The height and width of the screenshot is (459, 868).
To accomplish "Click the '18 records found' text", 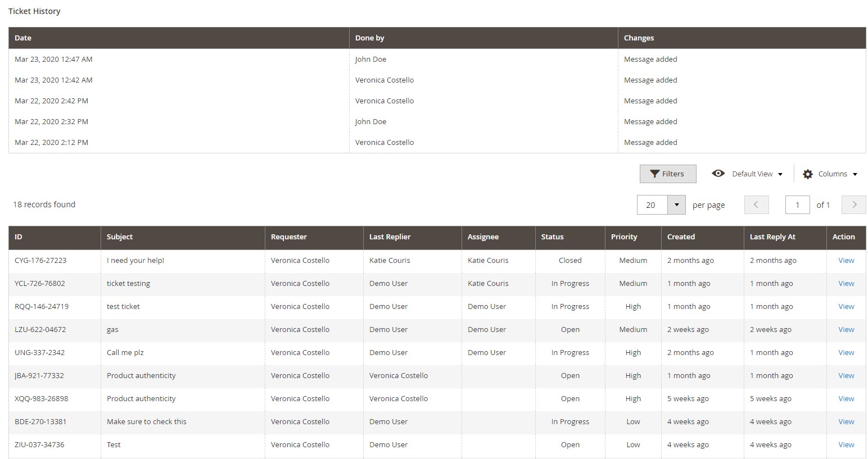I will tap(44, 204).
